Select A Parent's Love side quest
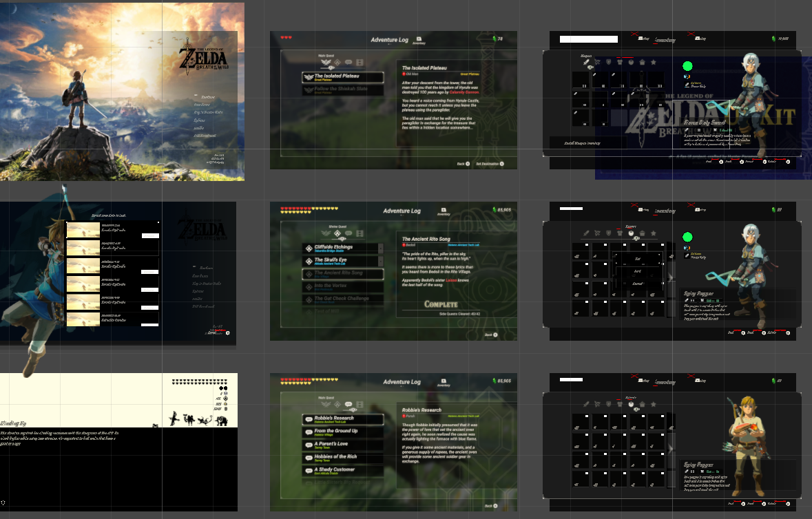The height and width of the screenshot is (519, 812). [343, 445]
